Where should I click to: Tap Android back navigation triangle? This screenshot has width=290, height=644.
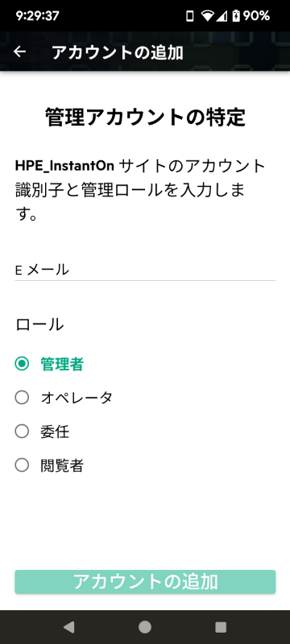click(x=69, y=627)
